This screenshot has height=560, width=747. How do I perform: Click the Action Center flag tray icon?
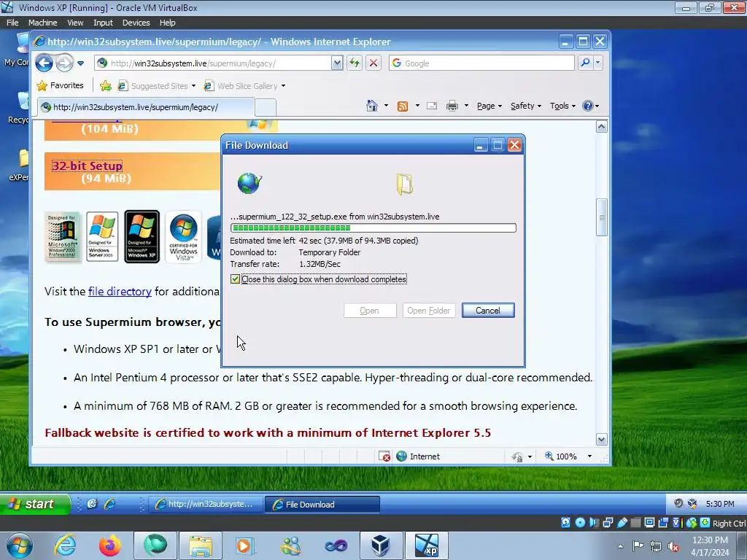click(638, 546)
